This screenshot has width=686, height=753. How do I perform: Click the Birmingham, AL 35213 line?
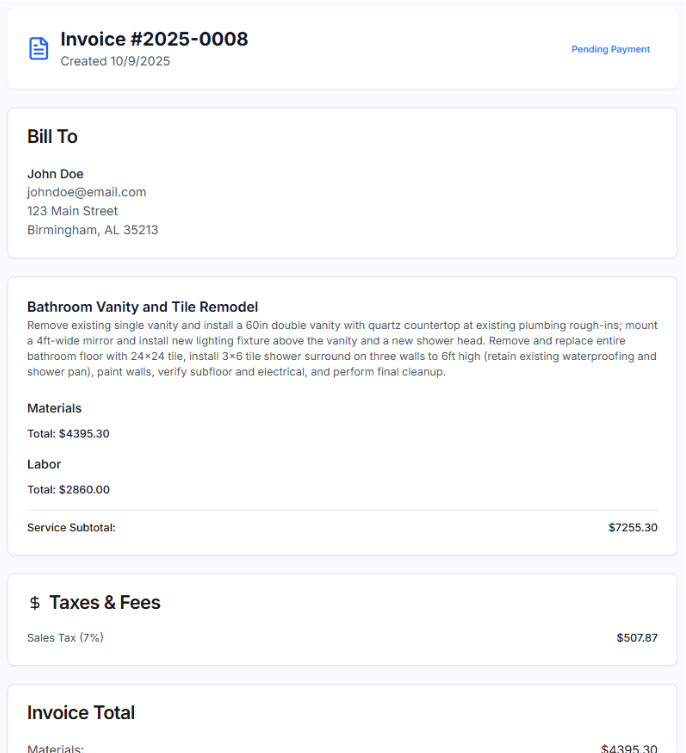tap(92, 230)
